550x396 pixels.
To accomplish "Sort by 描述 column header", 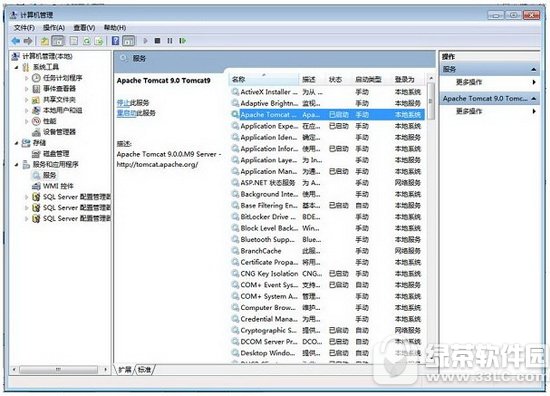I will click(312, 80).
